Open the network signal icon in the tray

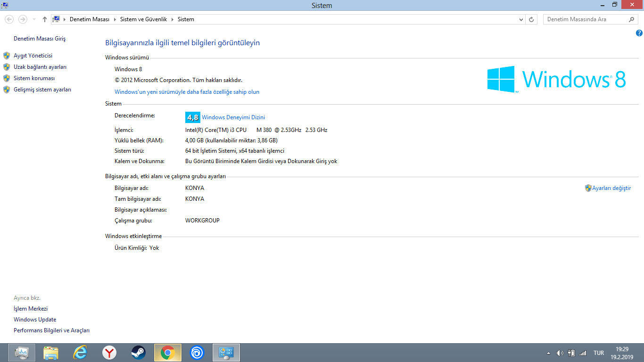point(583,353)
